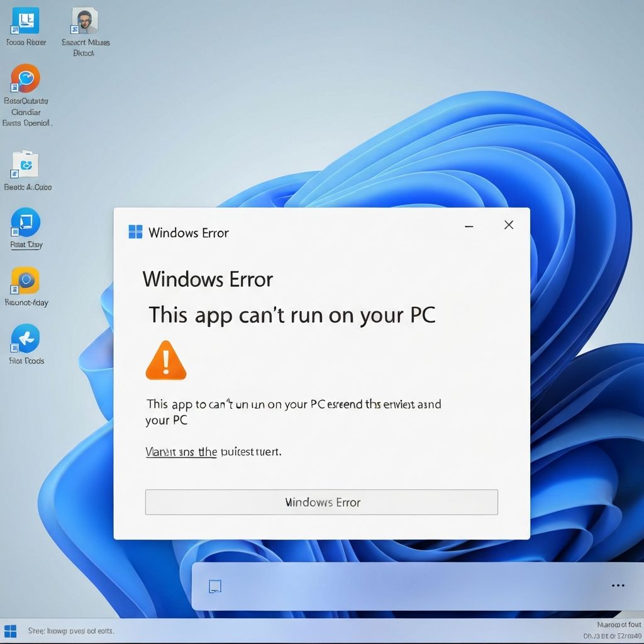This screenshot has height=644, width=644.
Task: Click the underlined link below the warning text
Action: tap(181, 452)
